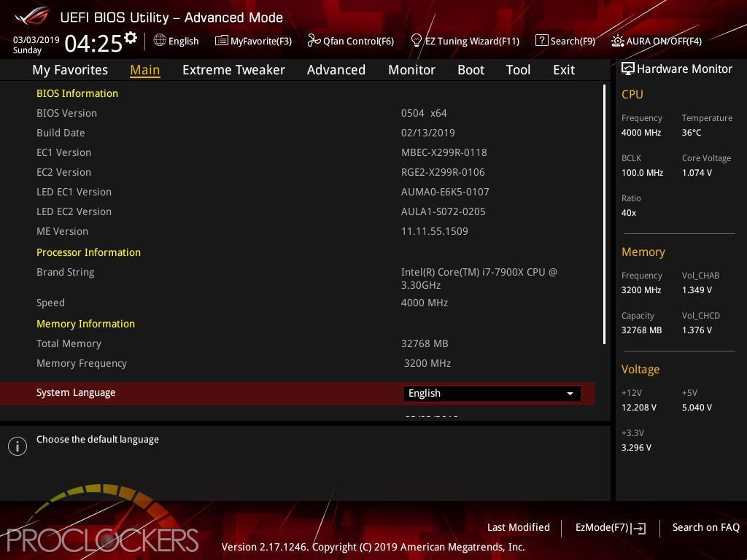Switch to the Boot tab

471,70
